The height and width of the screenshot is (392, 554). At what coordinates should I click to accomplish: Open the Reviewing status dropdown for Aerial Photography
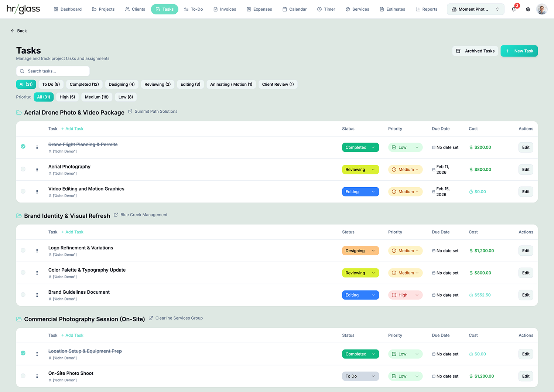pyautogui.click(x=360, y=170)
